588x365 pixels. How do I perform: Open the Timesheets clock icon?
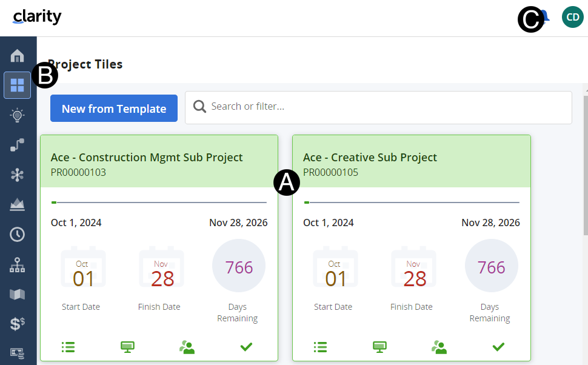click(18, 234)
